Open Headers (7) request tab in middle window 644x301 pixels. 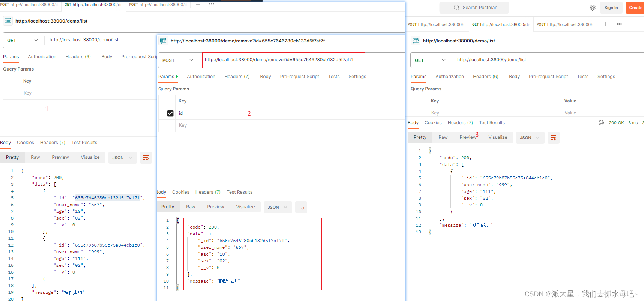(237, 77)
